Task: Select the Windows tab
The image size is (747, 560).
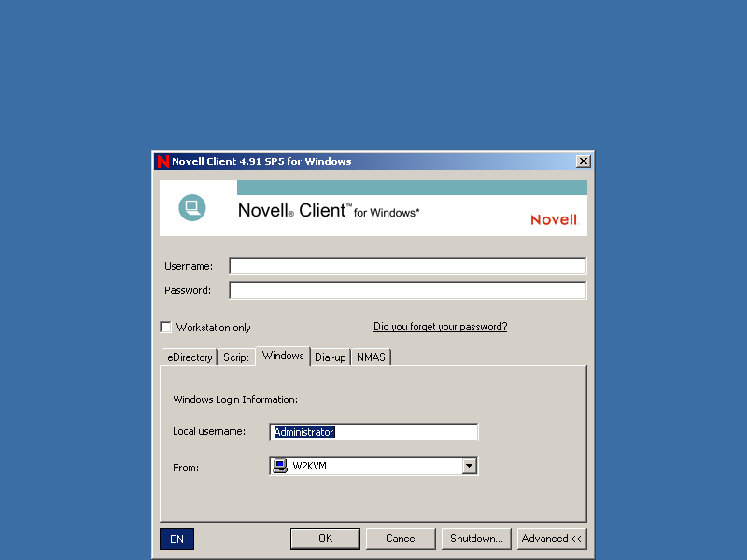Action: (x=283, y=356)
